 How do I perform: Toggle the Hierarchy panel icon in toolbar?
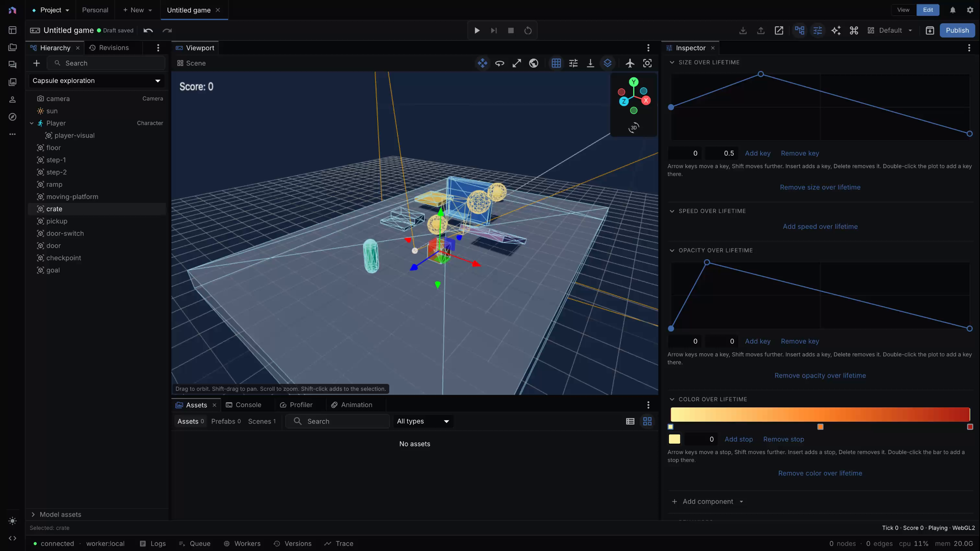click(x=800, y=30)
